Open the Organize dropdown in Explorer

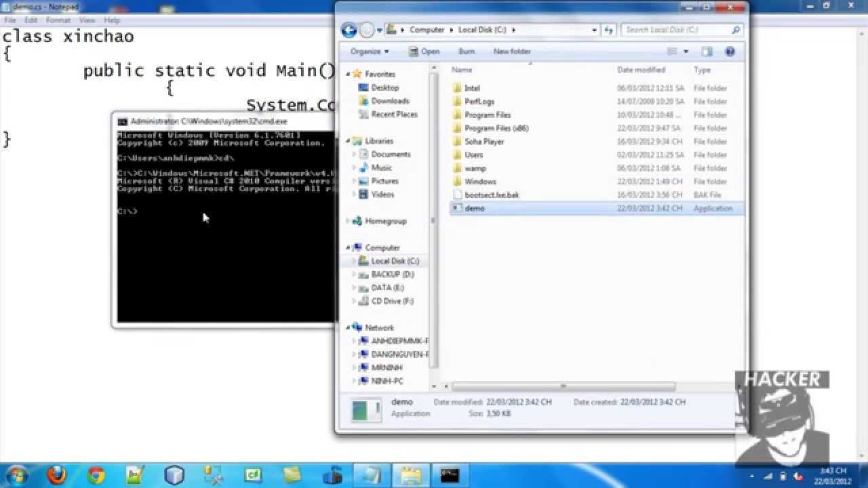pos(370,52)
